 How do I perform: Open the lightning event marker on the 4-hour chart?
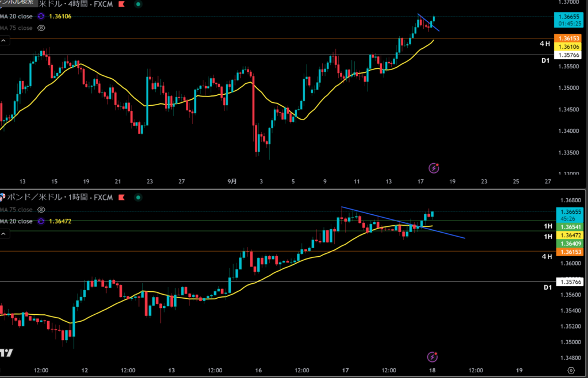[435, 168]
